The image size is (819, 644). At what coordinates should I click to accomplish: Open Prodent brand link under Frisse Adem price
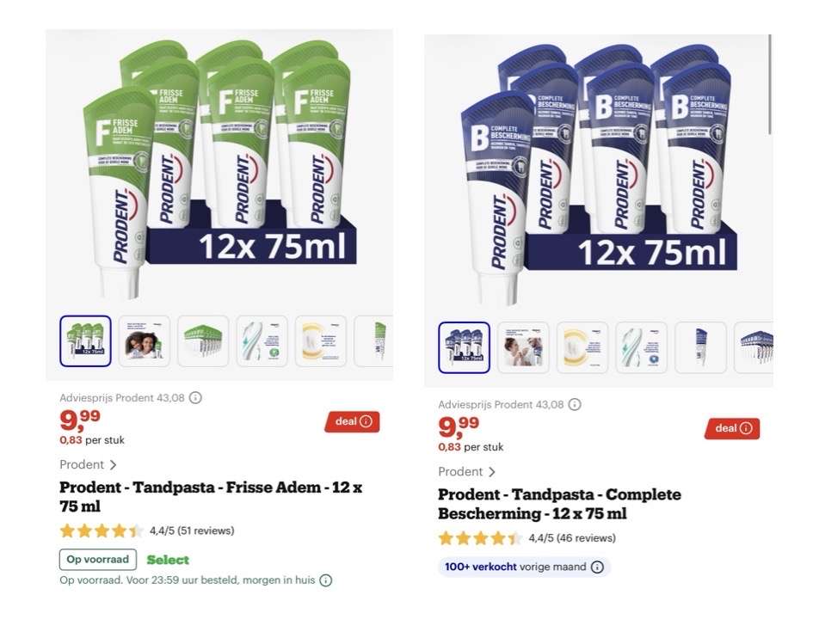click(x=88, y=464)
